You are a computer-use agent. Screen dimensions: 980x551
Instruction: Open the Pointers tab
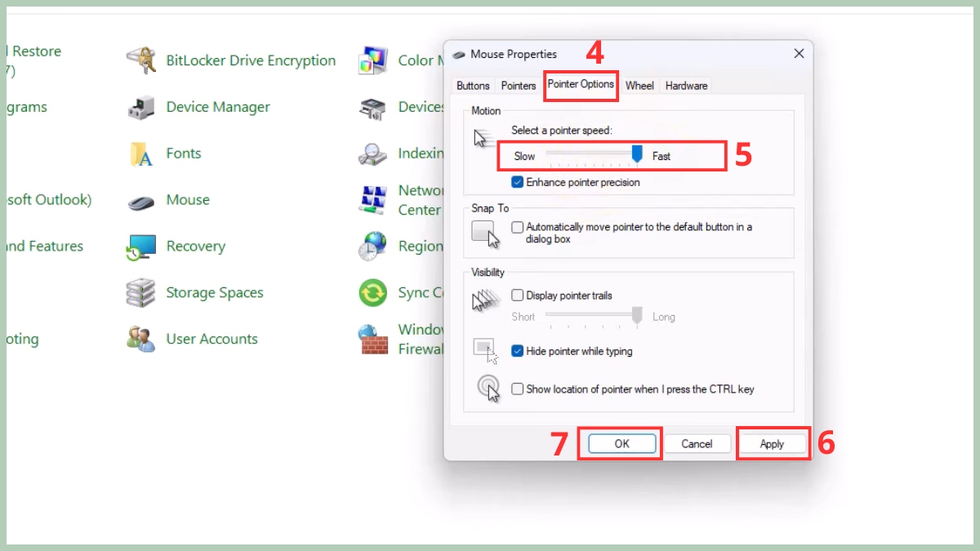click(518, 85)
